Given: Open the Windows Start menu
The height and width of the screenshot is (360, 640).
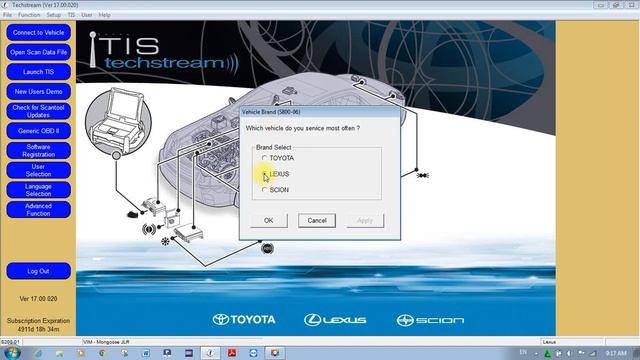Looking at the screenshot, I should pyautogui.click(x=11, y=353).
